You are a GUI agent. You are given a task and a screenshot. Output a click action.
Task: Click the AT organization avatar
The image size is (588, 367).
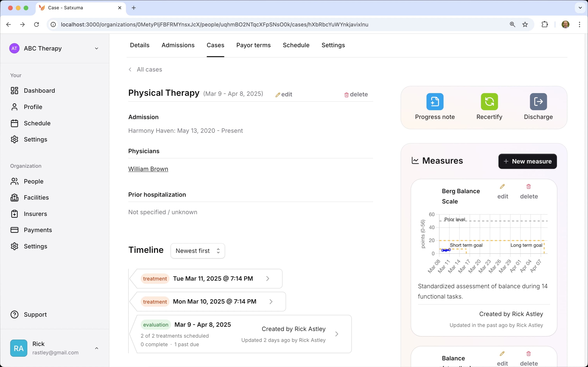[x=14, y=49]
